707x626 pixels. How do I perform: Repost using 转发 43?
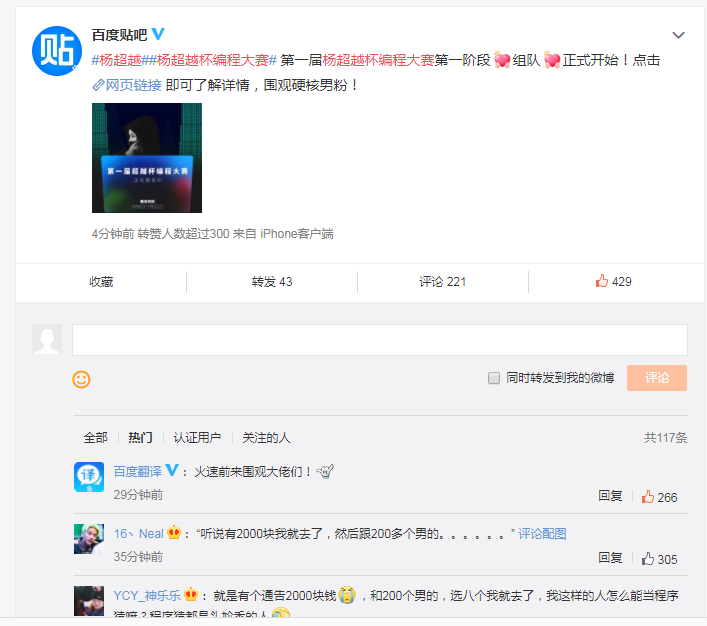(x=272, y=282)
